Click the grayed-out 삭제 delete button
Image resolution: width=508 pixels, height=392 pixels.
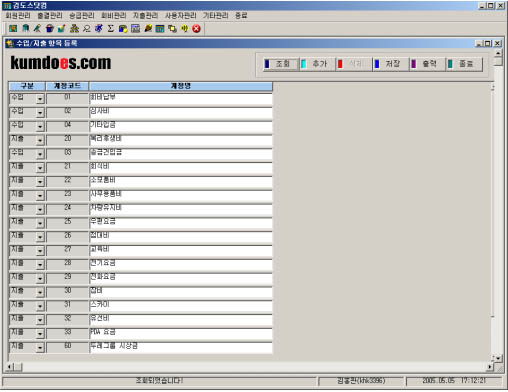354,64
